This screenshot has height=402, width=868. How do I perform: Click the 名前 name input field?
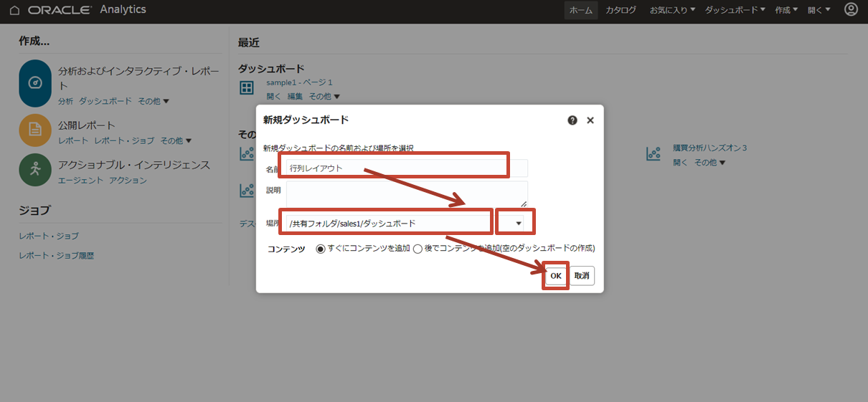pos(407,168)
